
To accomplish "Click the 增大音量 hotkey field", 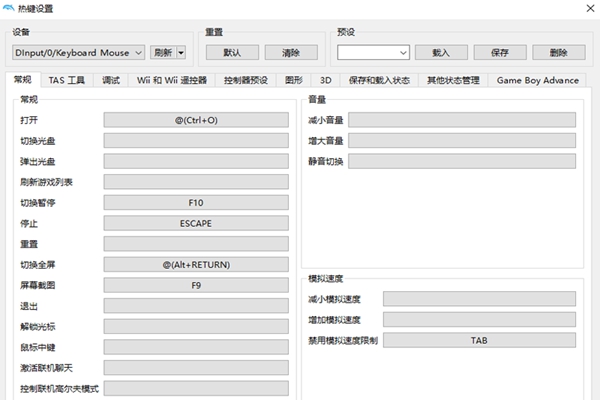I will (462, 140).
